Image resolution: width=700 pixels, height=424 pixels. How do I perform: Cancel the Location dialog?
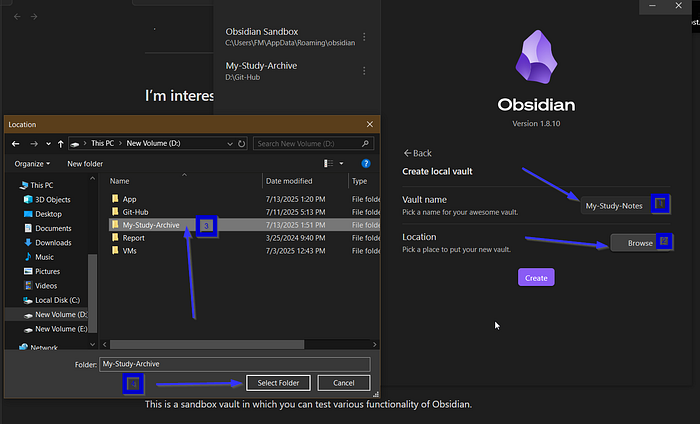click(x=343, y=383)
